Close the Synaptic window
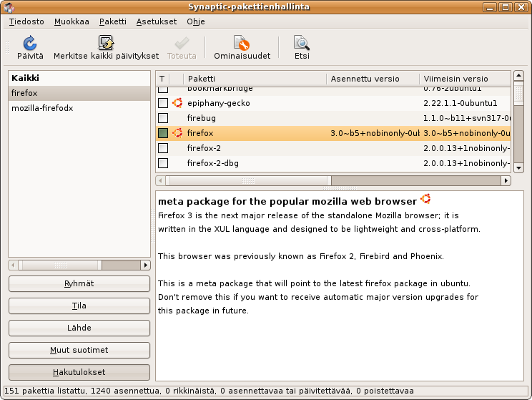Screen dimensions: 532x400 [521, 6]
